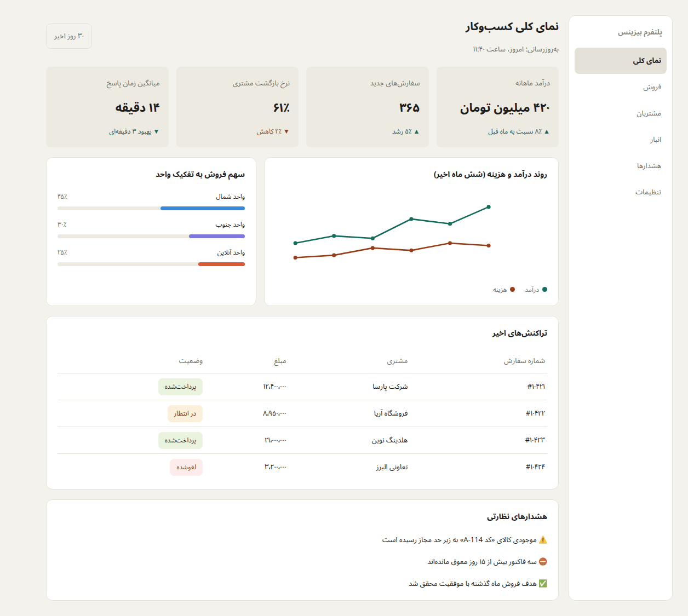Click the last data point on درآمد line
The width and height of the screenshot is (688, 616).
pos(489,207)
